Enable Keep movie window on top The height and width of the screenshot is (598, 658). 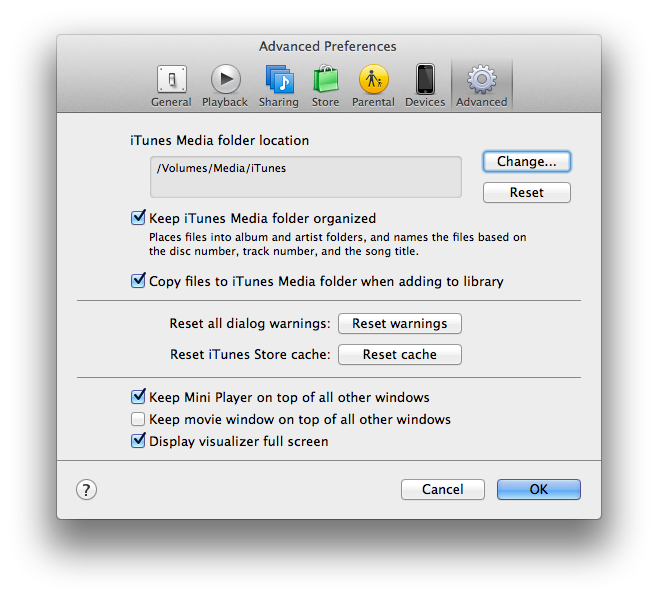(138, 419)
